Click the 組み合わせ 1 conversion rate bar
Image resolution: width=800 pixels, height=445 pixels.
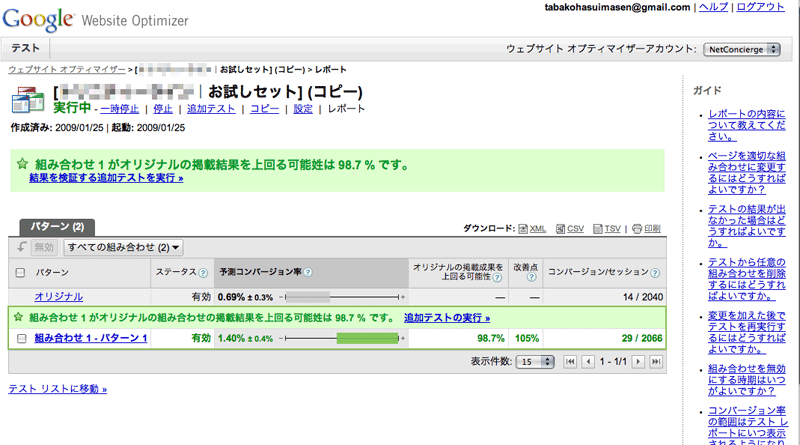[340, 339]
